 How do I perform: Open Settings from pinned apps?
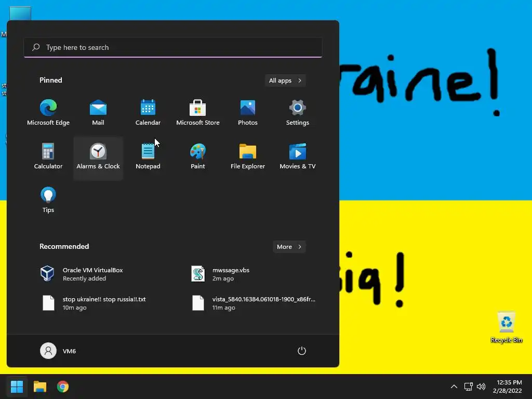(x=298, y=113)
